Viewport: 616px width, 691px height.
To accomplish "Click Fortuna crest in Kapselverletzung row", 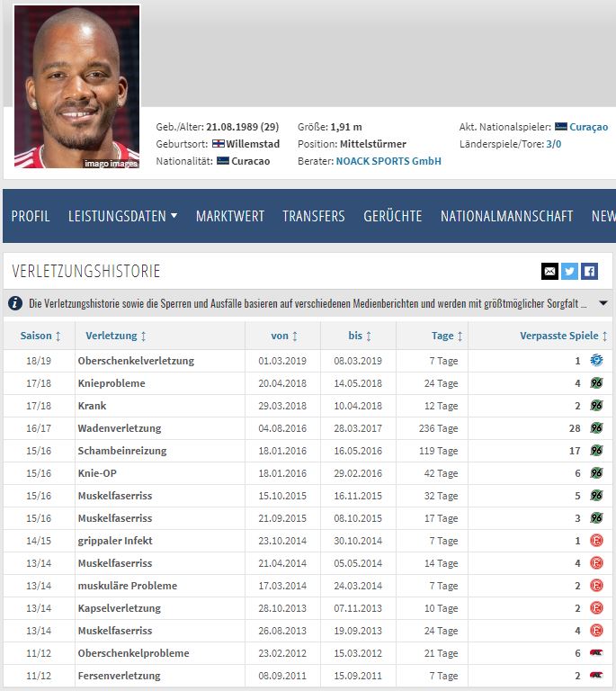I will pyautogui.click(x=596, y=607).
